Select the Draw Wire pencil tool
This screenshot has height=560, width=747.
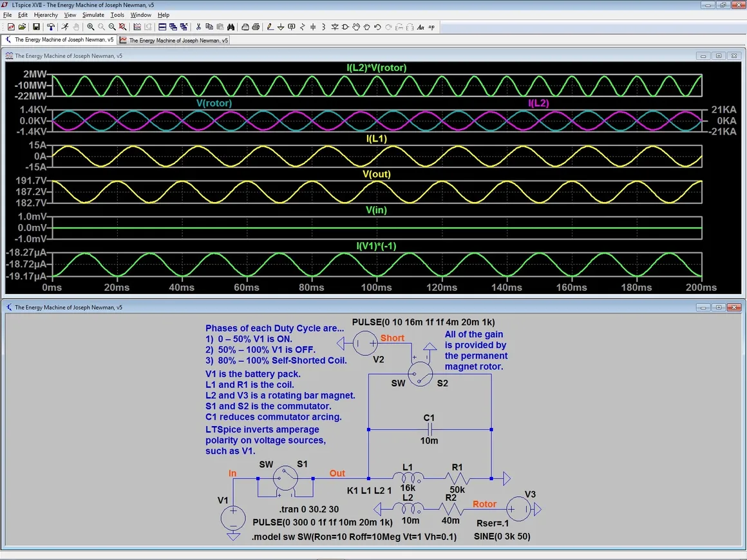[270, 27]
